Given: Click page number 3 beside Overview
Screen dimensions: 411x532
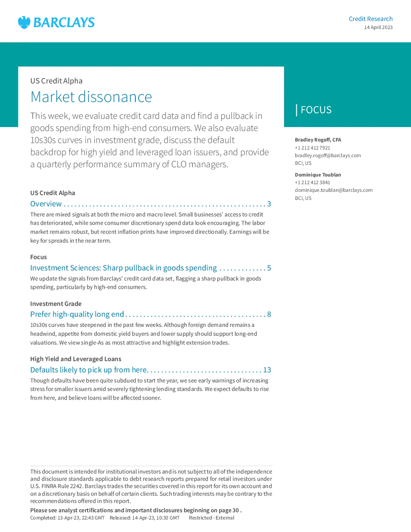Looking at the screenshot, I should 269,204.
